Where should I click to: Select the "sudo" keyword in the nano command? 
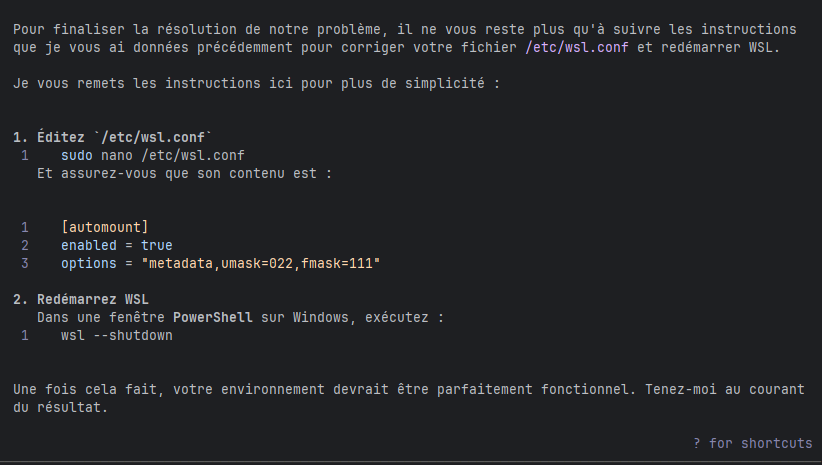click(x=76, y=155)
